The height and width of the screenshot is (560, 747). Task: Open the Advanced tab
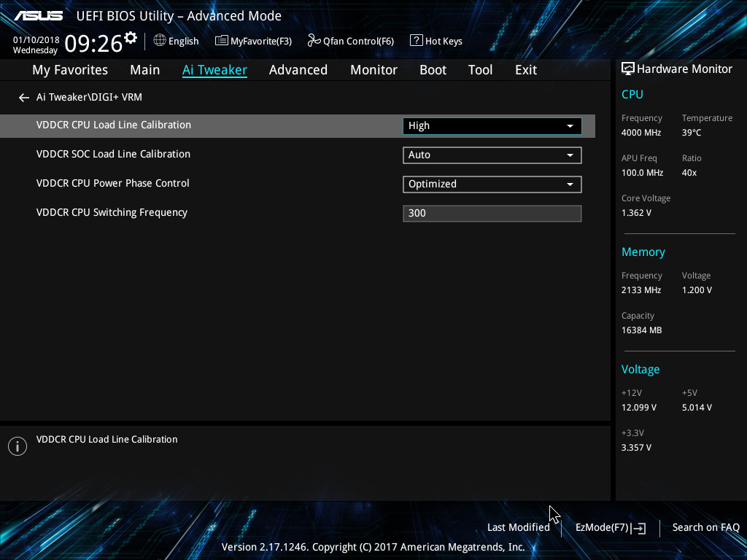[298, 69]
